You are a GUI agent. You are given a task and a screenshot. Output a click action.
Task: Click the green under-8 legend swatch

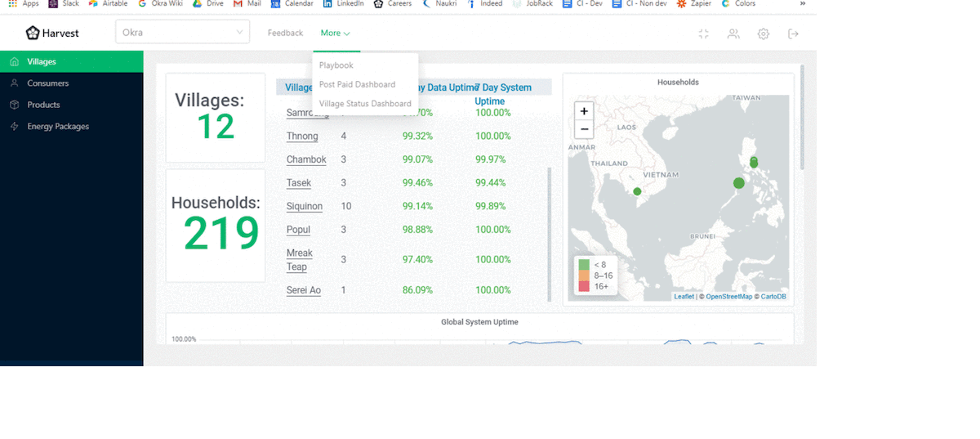[x=584, y=264]
